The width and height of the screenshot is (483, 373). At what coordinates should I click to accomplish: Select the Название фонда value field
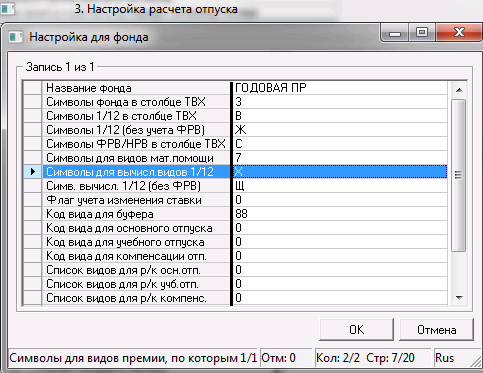(340, 88)
